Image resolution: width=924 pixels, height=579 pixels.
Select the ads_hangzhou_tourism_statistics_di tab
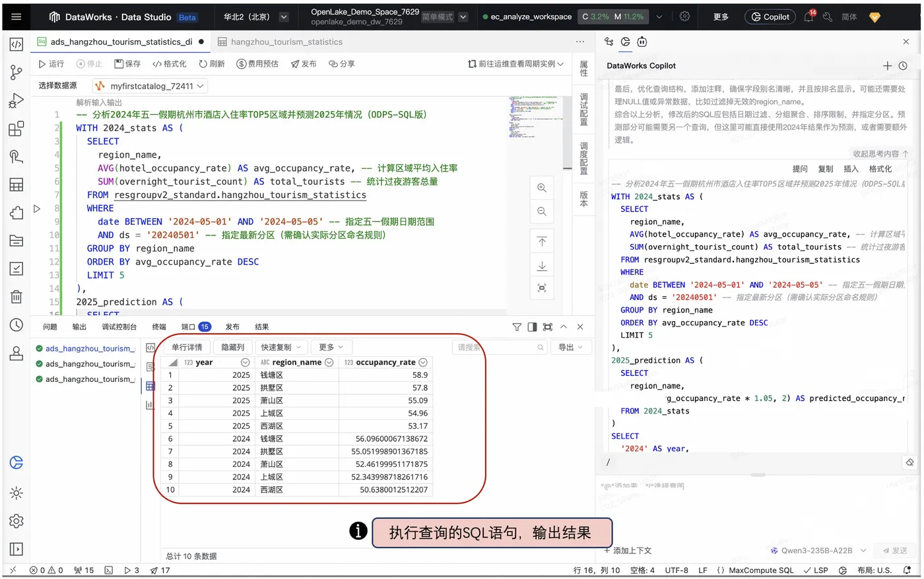click(121, 42)
